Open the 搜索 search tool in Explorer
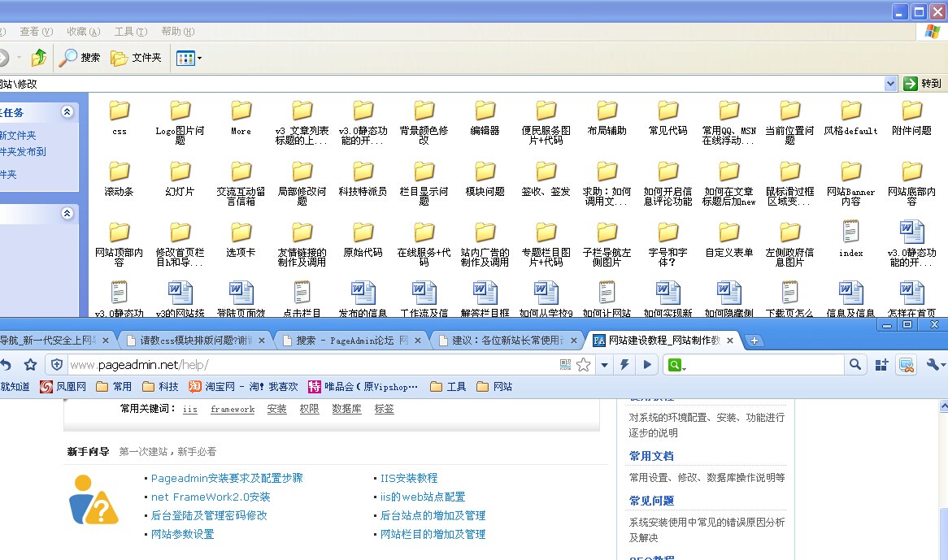 80,58
